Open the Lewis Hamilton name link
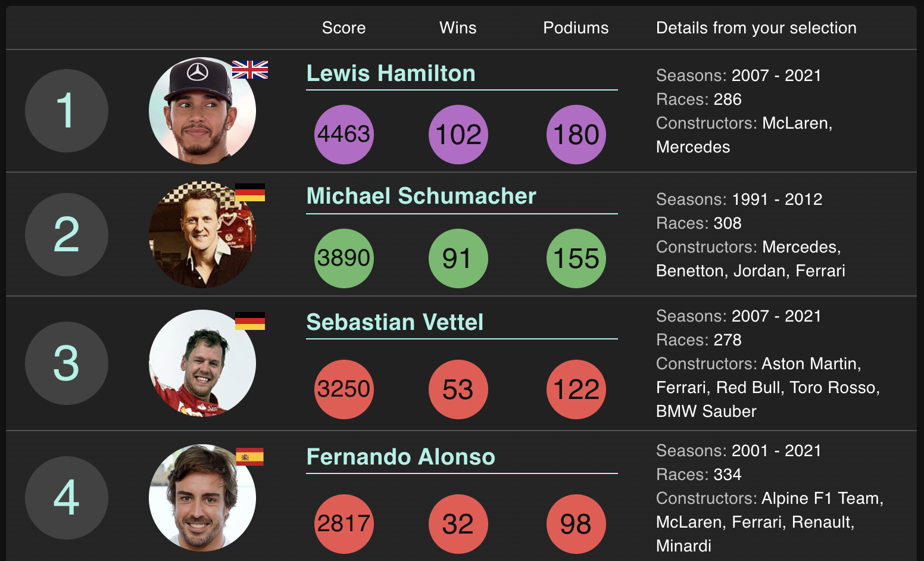This screenshot has width=924, height=561. pos(391,73)
